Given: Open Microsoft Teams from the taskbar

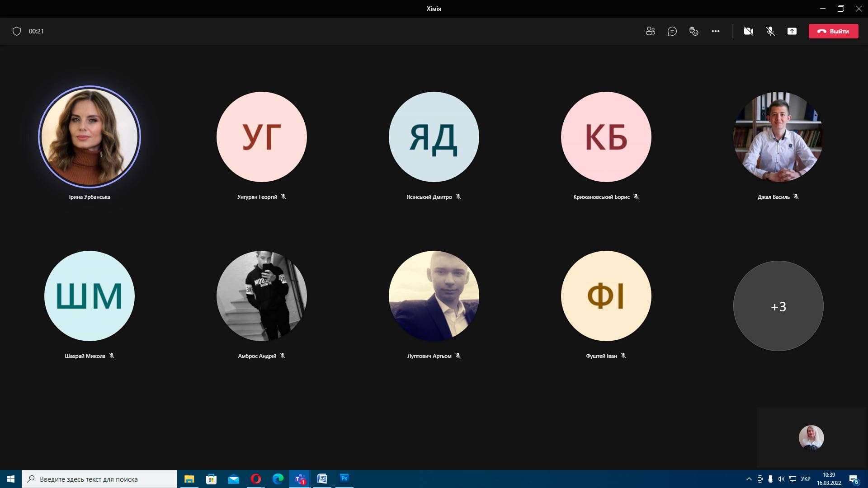Looking at the screenshot, I should click(x=300, y=479).
